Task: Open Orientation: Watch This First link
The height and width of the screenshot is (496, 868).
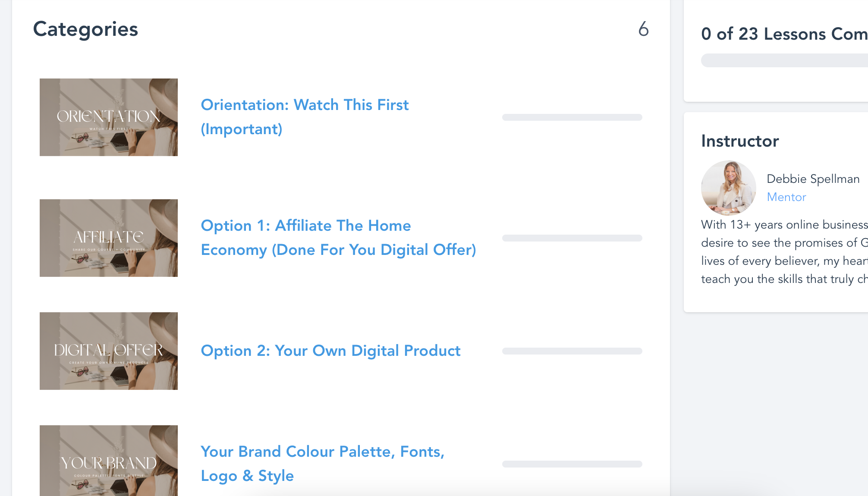Action: click(305, 117)
